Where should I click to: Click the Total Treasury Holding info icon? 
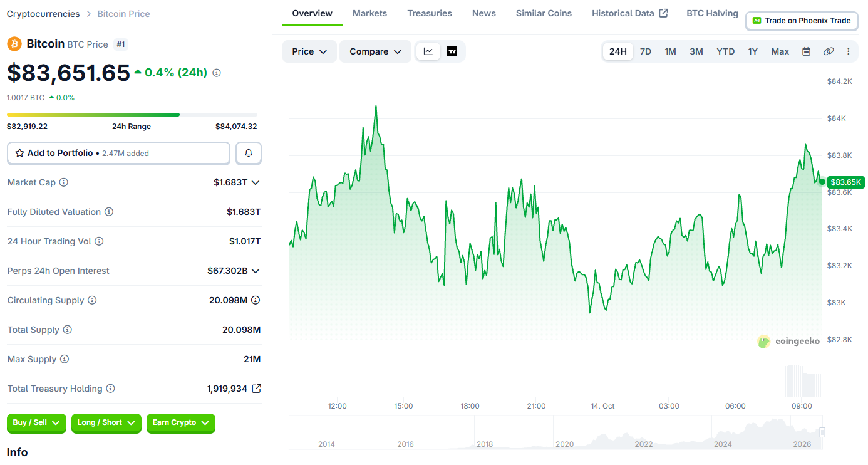(110, 389)
